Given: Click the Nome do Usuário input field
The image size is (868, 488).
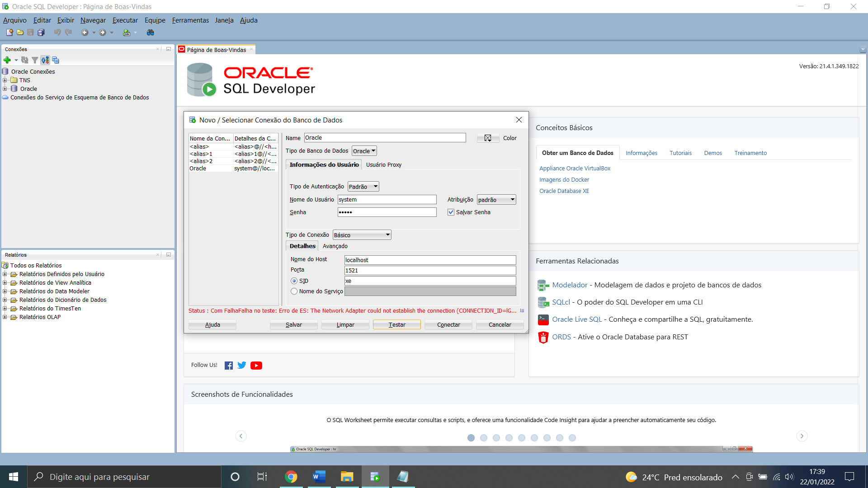Looking at the screenshot, I should point(387,200).
